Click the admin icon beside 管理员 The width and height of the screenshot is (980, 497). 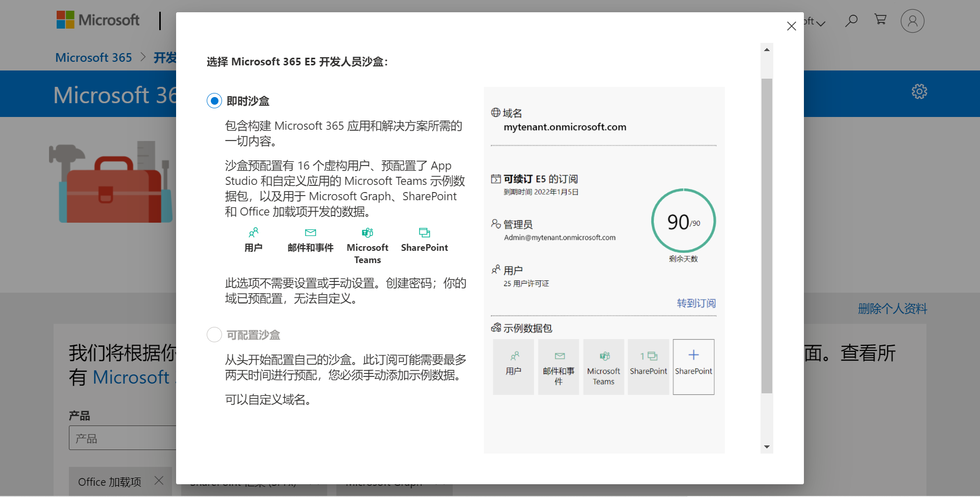[496, 224]
